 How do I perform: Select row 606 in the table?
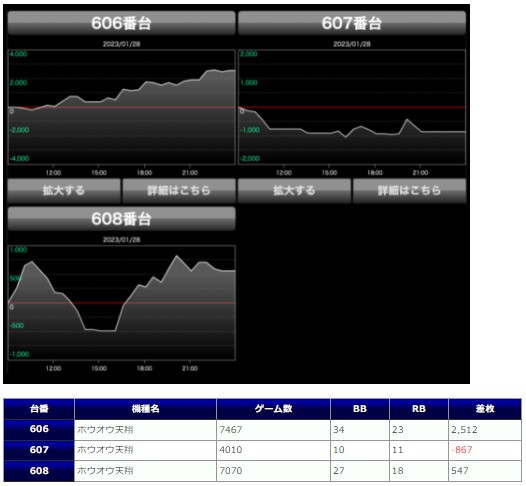click(263, 430)
